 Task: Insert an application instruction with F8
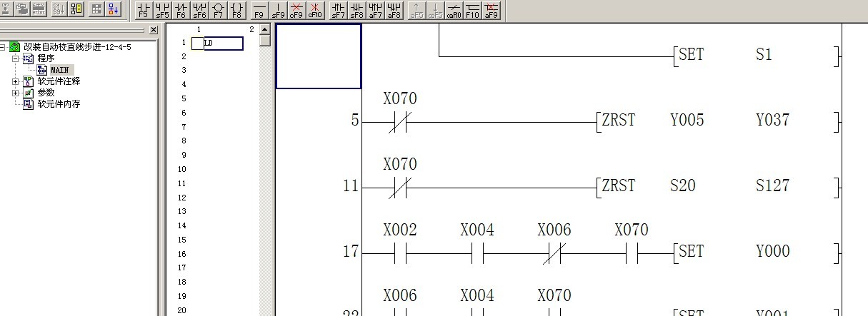point(236,10)
